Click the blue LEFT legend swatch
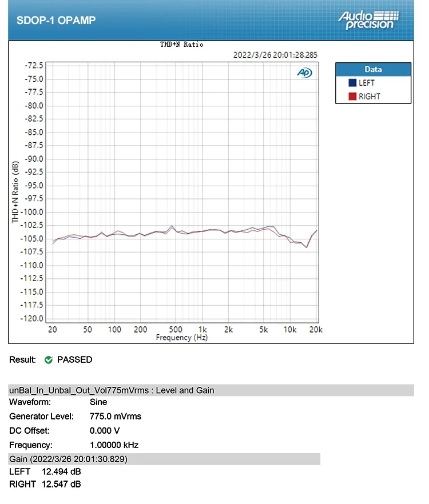The height and width of the screenshot is (504, 429). coord(352,83)
